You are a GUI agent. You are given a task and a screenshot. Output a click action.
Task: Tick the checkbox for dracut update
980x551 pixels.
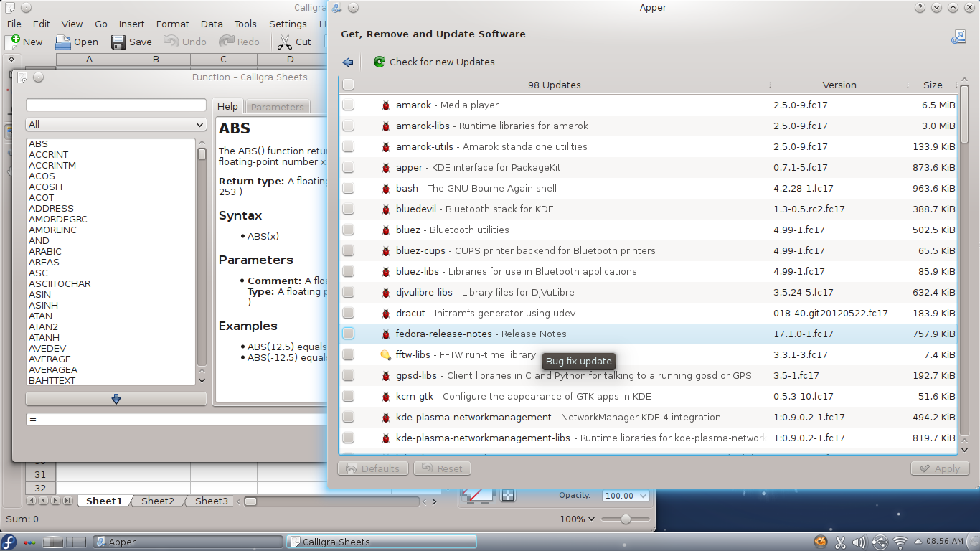tap(348, 314)
